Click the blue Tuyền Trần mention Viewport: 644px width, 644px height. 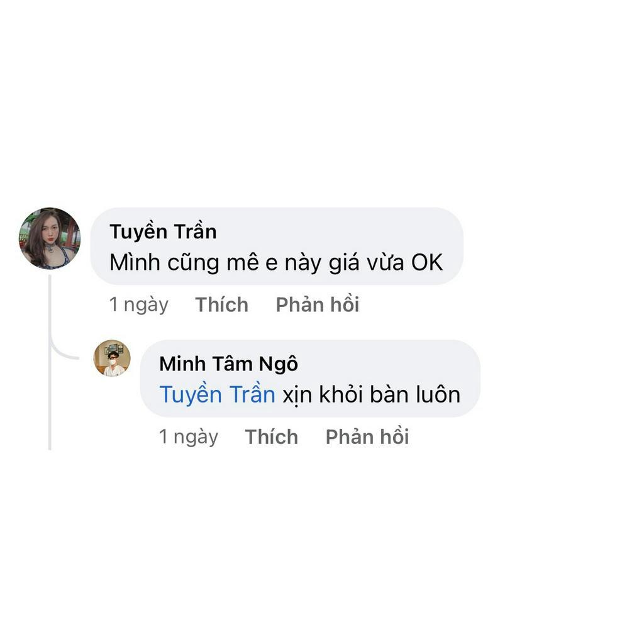pos(217,394)
